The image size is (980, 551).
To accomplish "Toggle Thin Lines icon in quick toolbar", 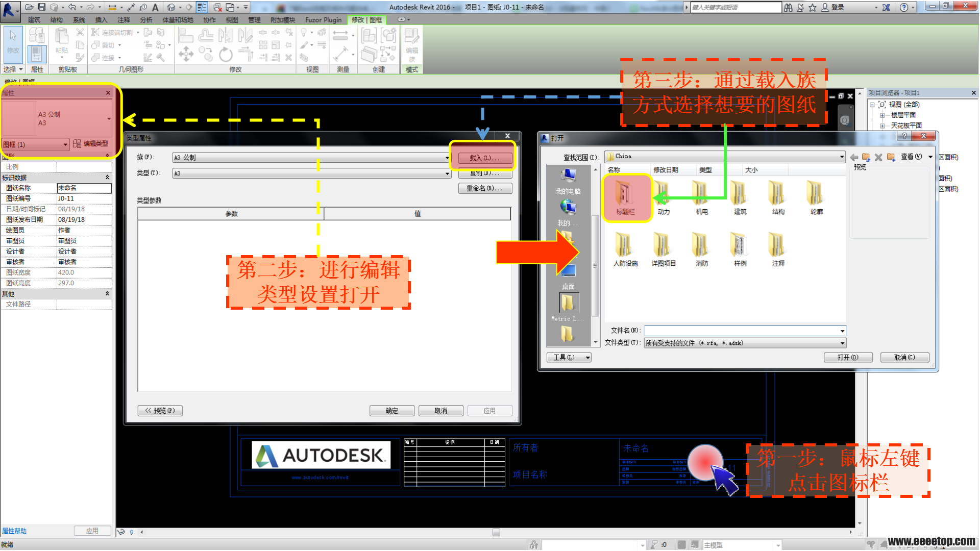I will coord(202,7).
